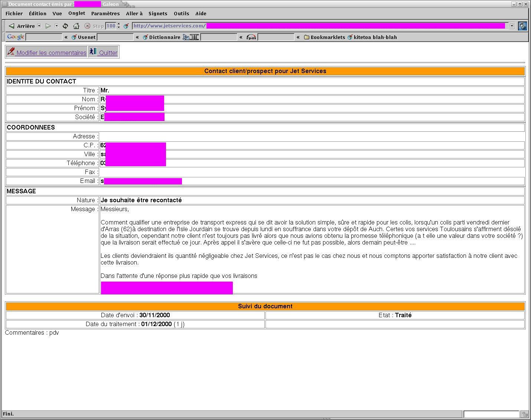Open the Paramètres menu

pyautogui.click(x=105, y=14)
